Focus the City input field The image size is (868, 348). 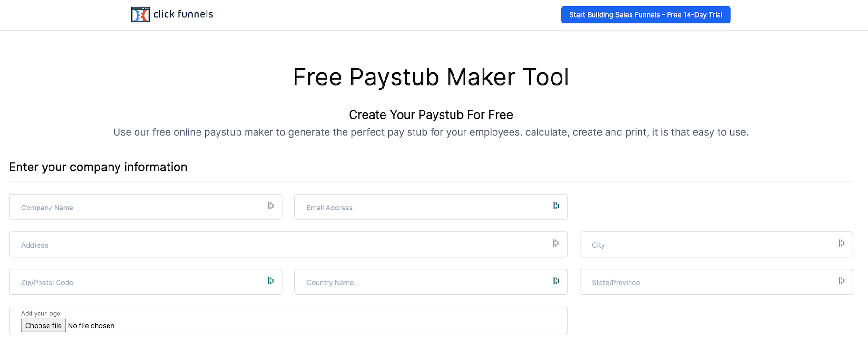point(709,245)
